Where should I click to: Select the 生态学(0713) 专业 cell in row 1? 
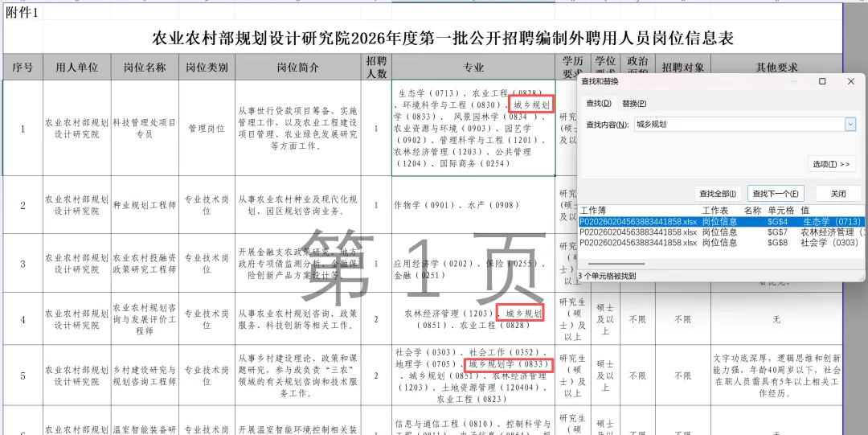click(473, 128)
